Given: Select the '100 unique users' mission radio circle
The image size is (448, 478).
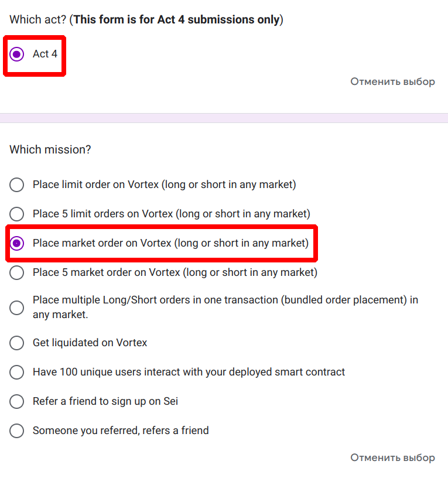Looking at the screenshot, I should point(17,372).
